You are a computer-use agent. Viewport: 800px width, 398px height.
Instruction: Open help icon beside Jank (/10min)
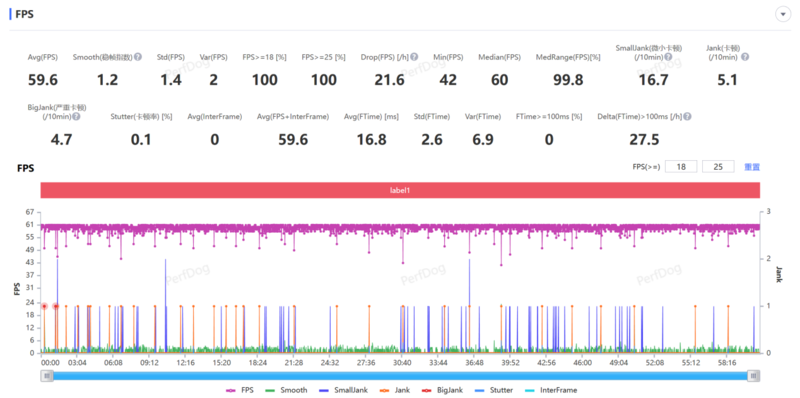click(x=745, y=57)
